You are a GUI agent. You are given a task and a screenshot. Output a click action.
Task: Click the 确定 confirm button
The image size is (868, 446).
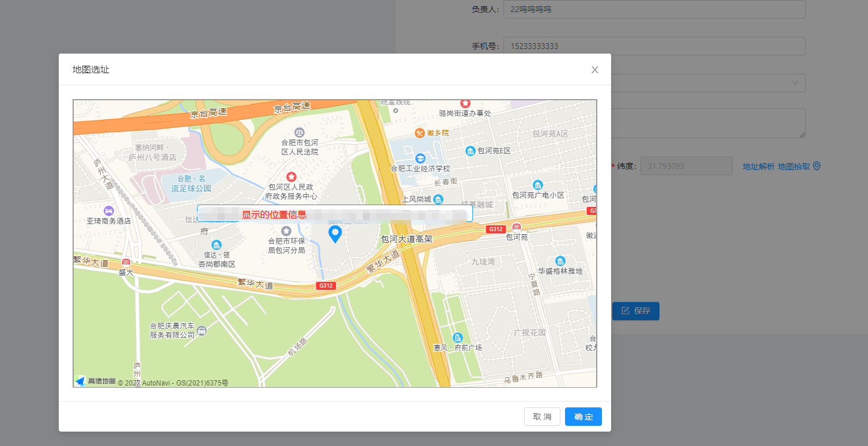coord(583,416)
